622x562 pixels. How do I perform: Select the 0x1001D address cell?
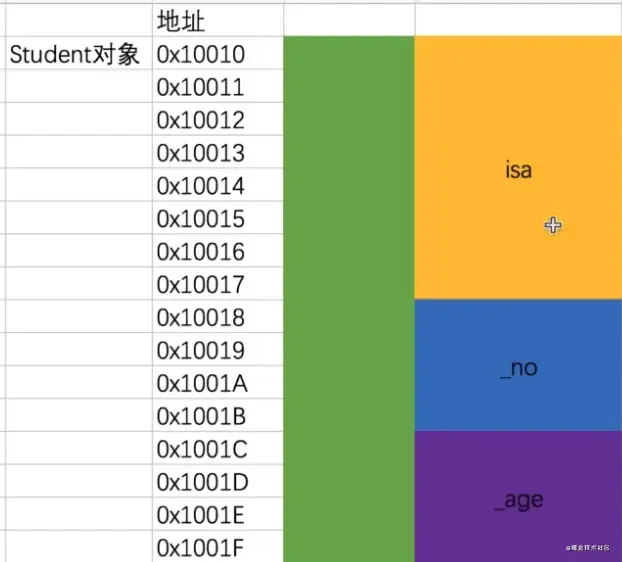(217, 482)
